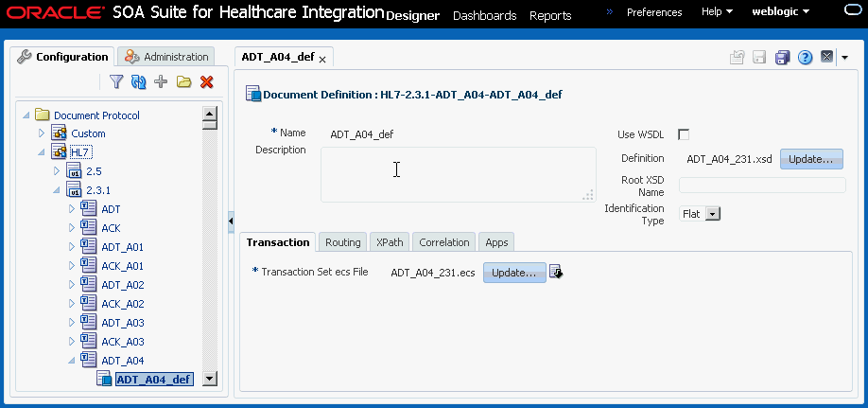The width and height of the screenshot is (868, 408).
Task: Click Update button next to ADT_A04_231.ecs
Action: pos(514,273)
